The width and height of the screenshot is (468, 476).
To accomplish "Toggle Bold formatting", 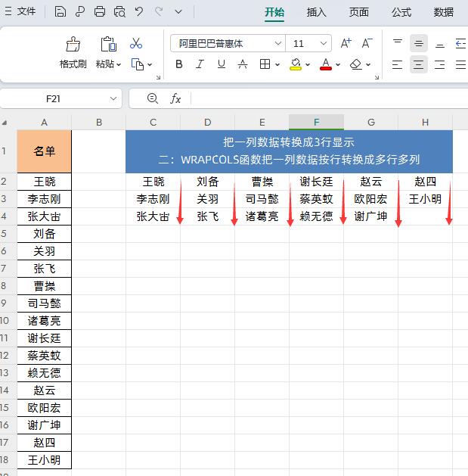I will tap(179, 64).
